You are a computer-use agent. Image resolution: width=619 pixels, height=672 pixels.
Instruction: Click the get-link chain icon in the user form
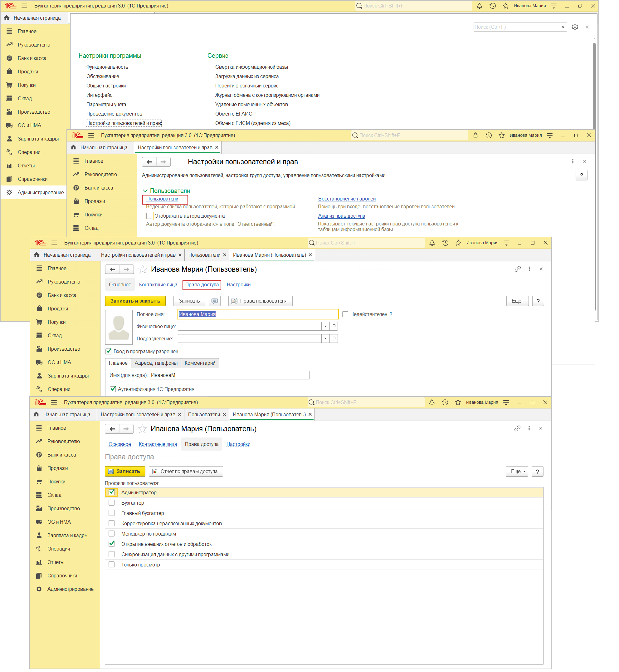pyautogui.click(x=518, y=269)
